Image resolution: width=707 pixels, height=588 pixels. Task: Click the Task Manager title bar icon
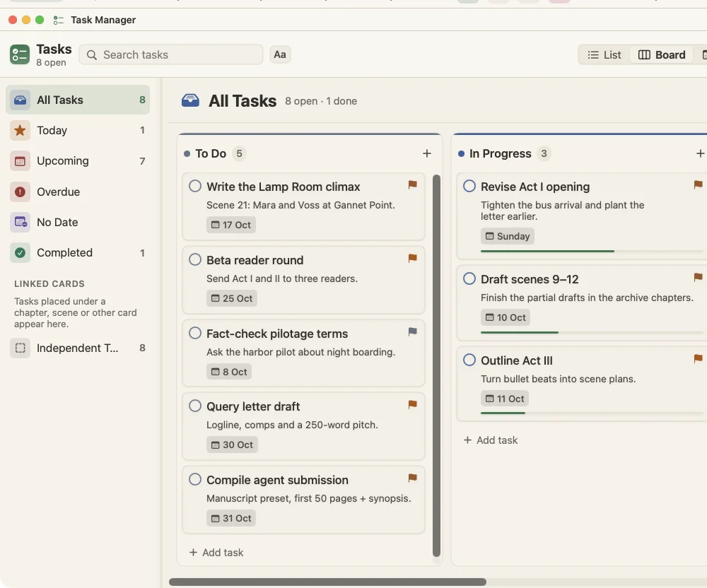pos(58,20)
